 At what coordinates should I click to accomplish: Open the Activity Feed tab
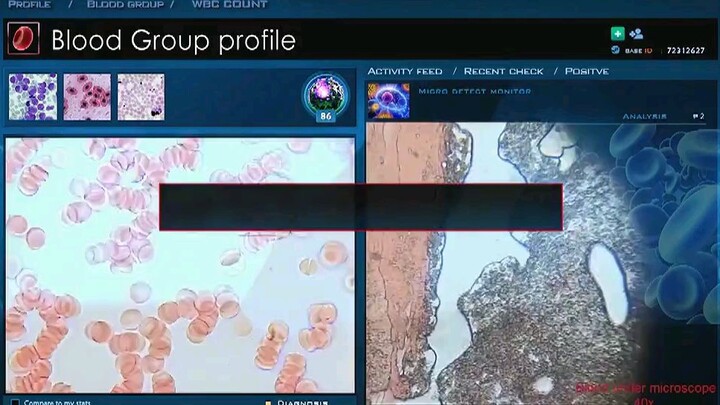pos(405,71)
